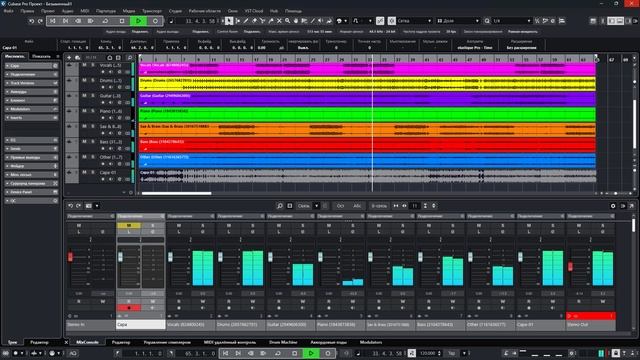Click the green Play button in top toolbar

138,21
